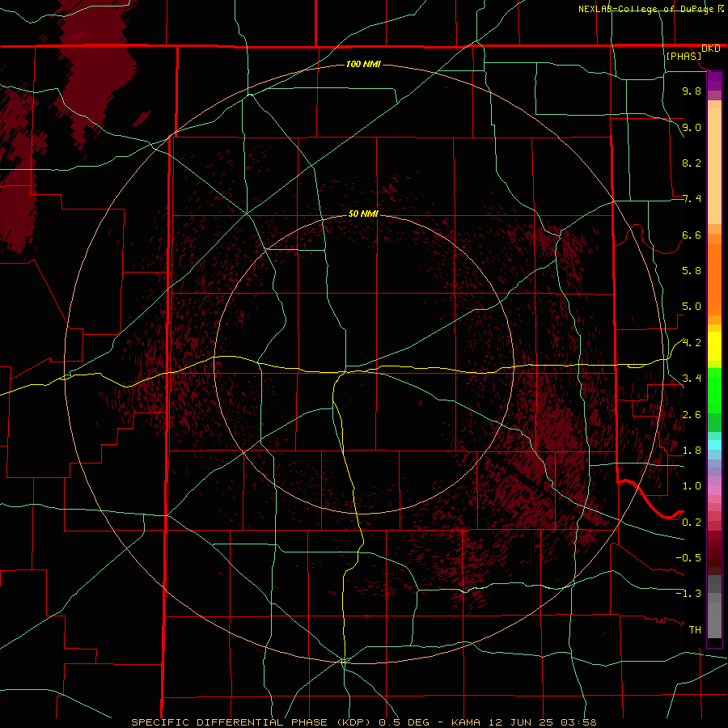The width and height of the screenshot is (728, 728).
Task: Click the SPECIFIC DIFFERENTIAL PHASE (KDP) caption
Action: [x=252, y=722]
